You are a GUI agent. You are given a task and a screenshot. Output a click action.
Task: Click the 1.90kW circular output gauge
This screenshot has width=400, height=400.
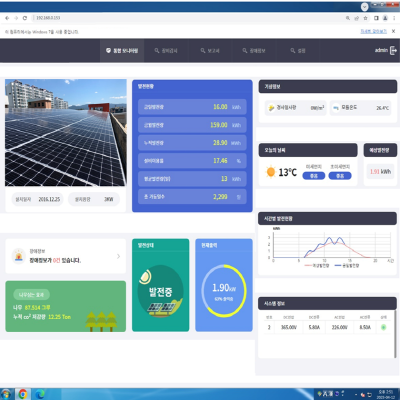click(x=224, y=291)
